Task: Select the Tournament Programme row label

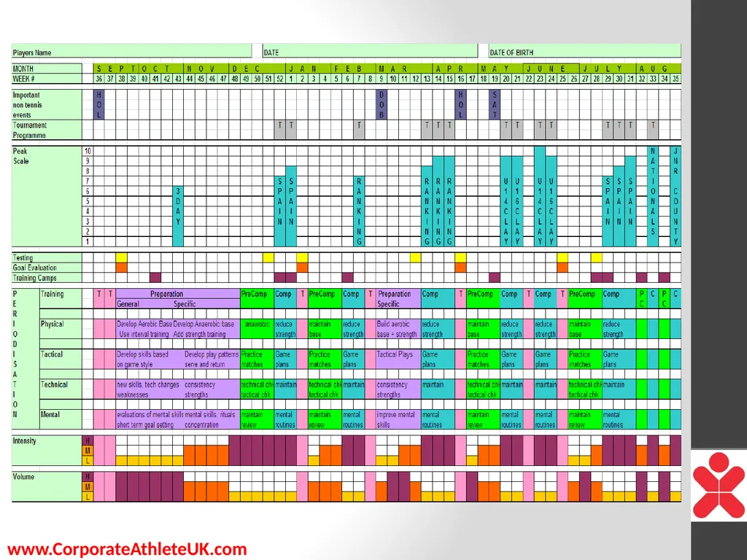Action: tap(47, 130)
